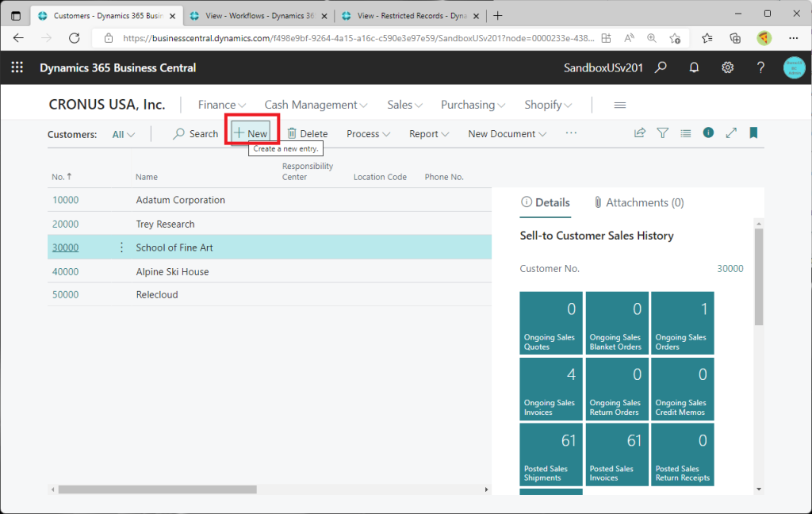Viewport: 812px width, 514px height.
Task: Click the FactBox scroll down arrow
Action: [x=759, y=489]
